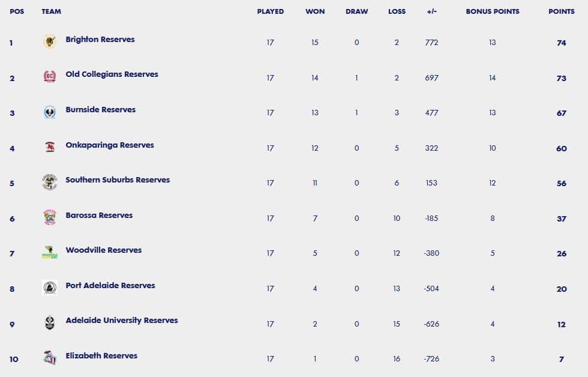Image resolution: width=588 pixels, height=377 pixels.
Task: Click the Port Adelaide Reserves logo
Action: (49, 288)
